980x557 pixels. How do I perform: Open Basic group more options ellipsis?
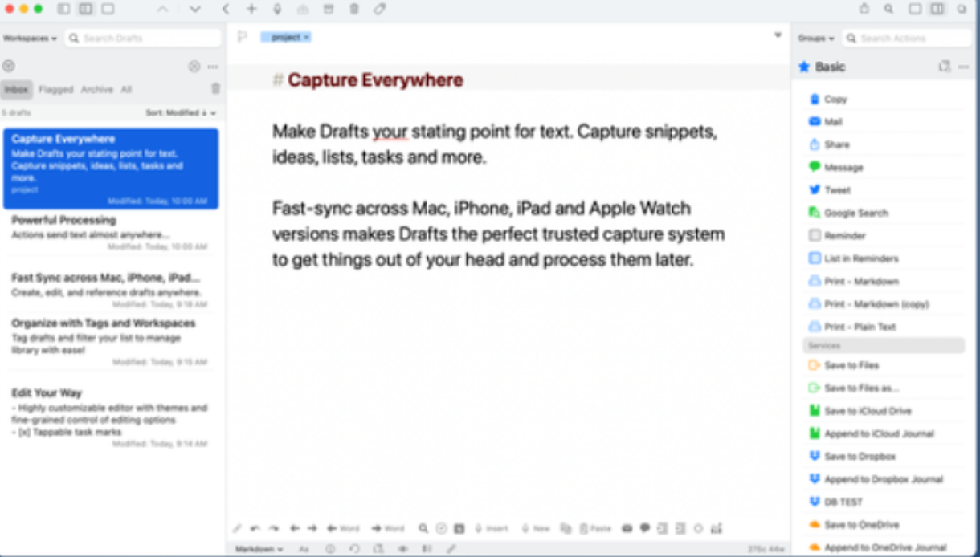click(963, 67)
